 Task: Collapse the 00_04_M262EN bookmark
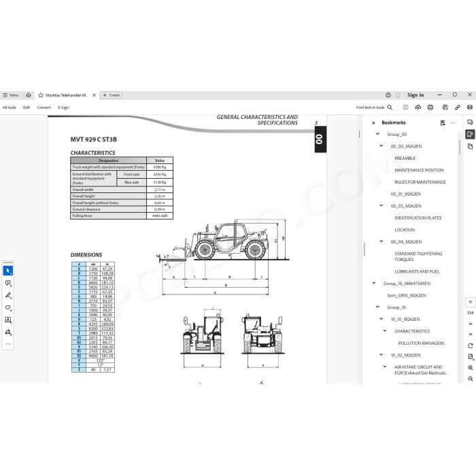(x=381, y=241)
